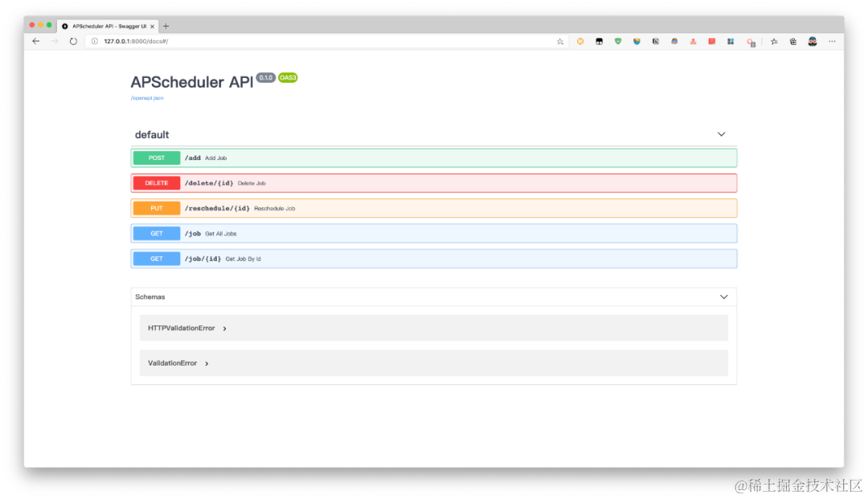The height and width of the screenshot is (499, 868).
Task: Click the ValidationError schema name
Action: 172,363
